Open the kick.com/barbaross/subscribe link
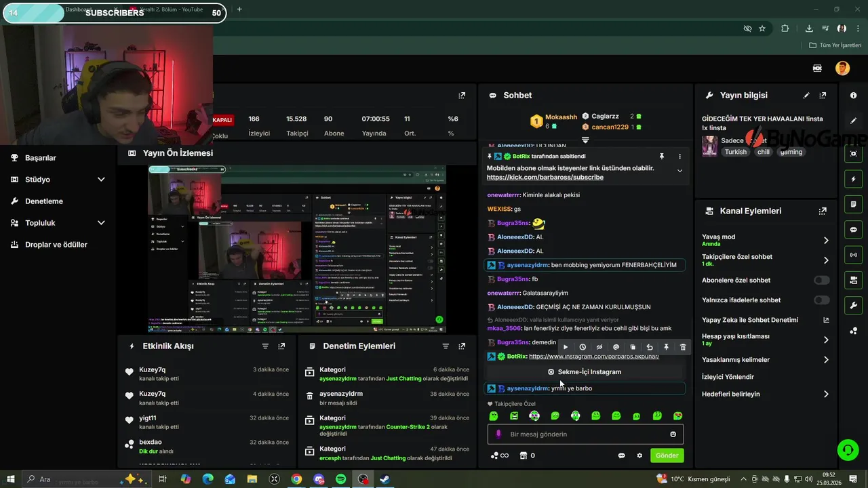Viewport: 868px width, 488px height. 545,178
